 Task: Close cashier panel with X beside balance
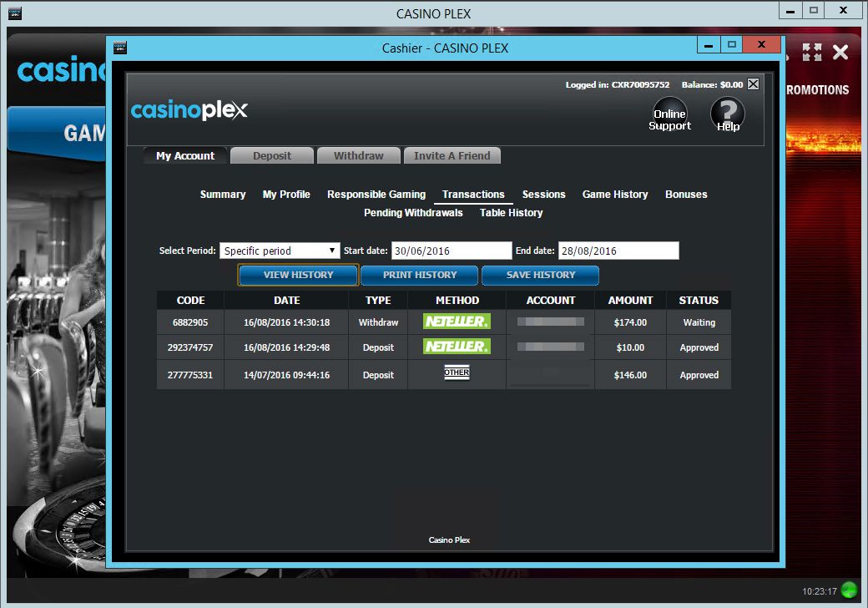pyautogui.click(x=754, y=84)
